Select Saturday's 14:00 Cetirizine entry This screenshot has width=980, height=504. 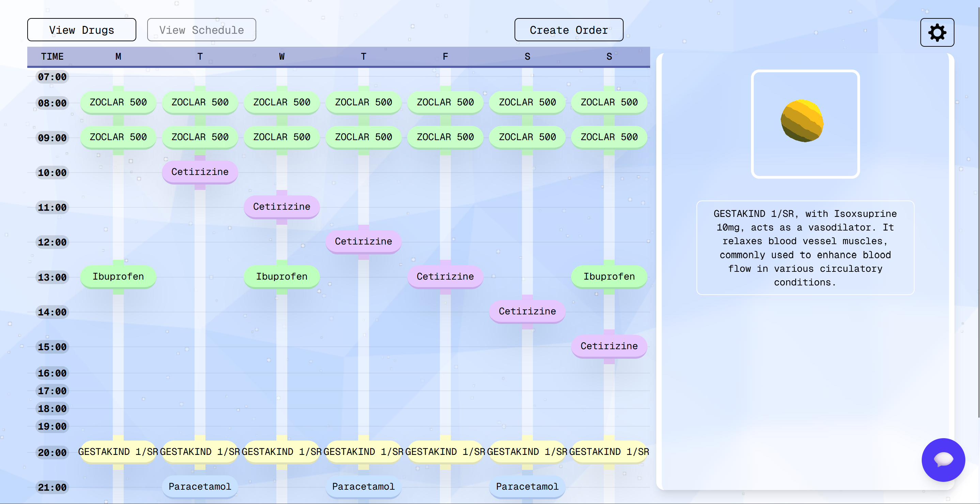(x=527, y=311)
